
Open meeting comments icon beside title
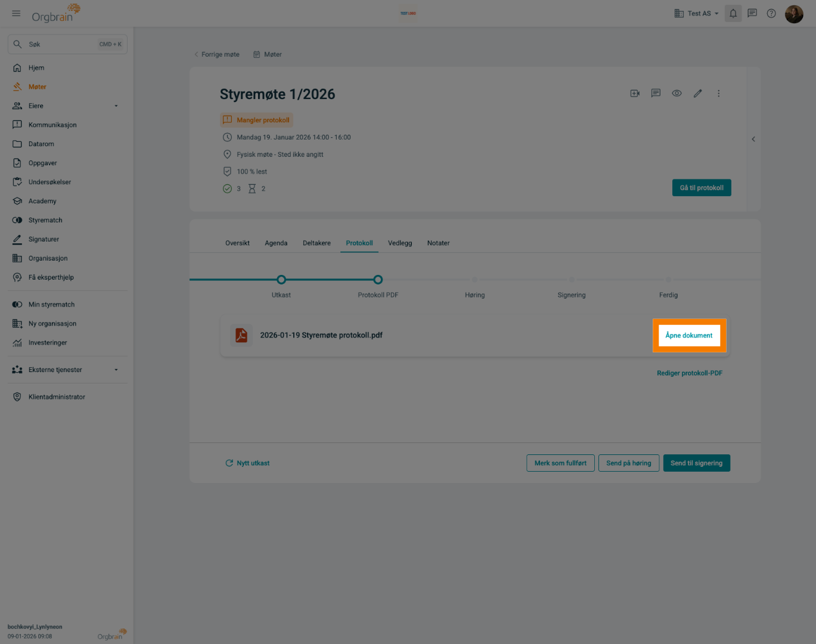[656, 94]
